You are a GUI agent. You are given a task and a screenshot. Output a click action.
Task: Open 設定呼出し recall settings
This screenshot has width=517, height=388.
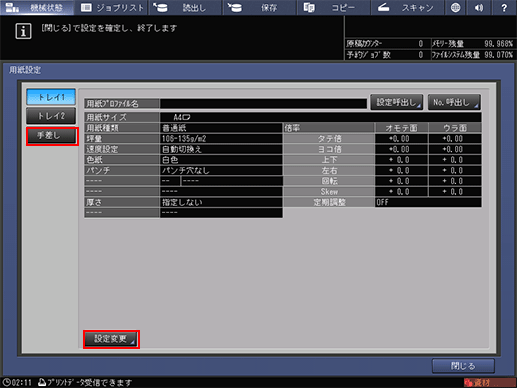397,102
